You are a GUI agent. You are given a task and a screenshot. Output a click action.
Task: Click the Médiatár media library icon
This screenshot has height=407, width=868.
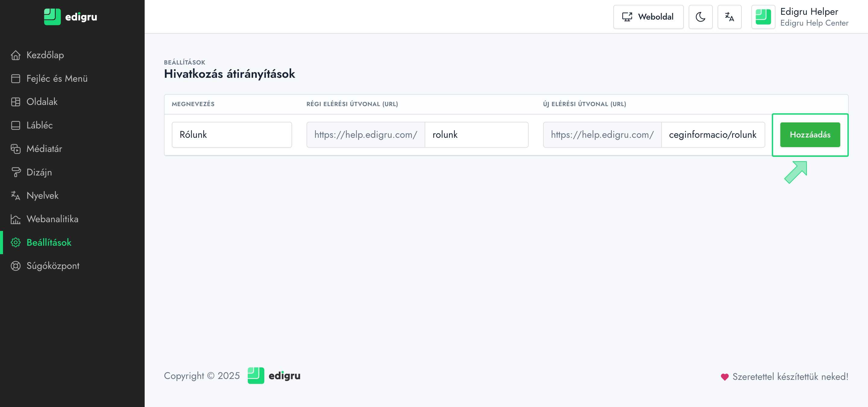pos(15,149)
